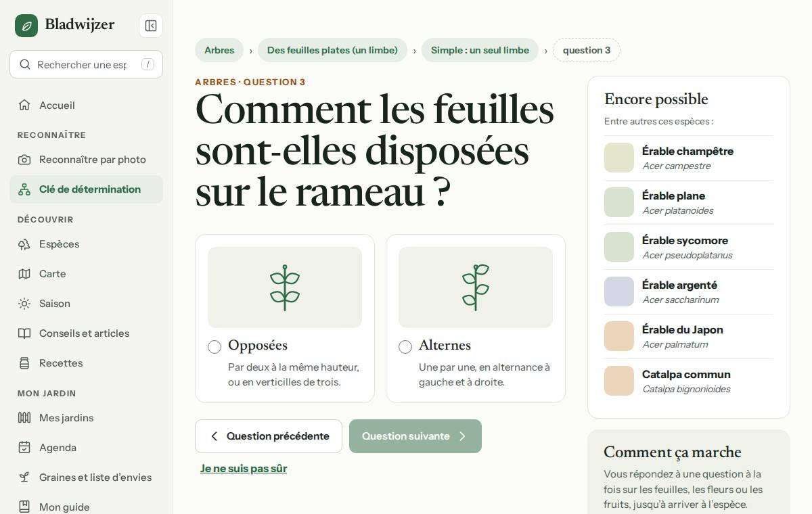Click the Agenda calendar icon
This screenshot has width=812, height=514.
tap(24, 448)
